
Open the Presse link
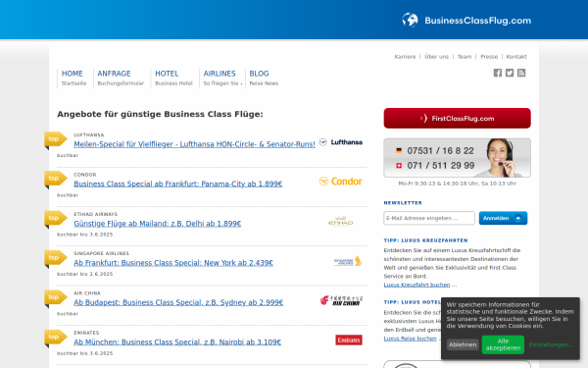coord(489,57)
